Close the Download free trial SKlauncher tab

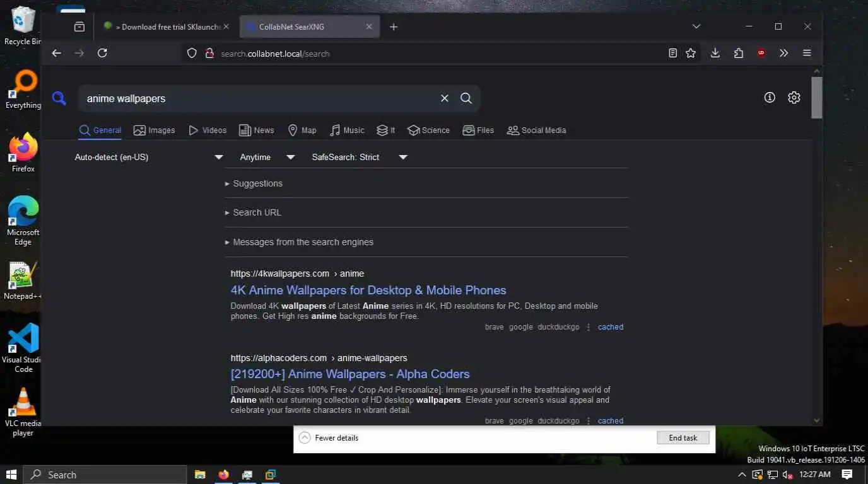tap(226, 27)
